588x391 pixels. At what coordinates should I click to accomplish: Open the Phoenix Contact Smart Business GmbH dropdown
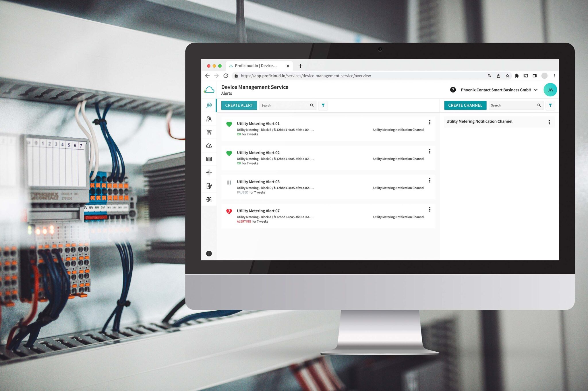[x=499, y=90]
